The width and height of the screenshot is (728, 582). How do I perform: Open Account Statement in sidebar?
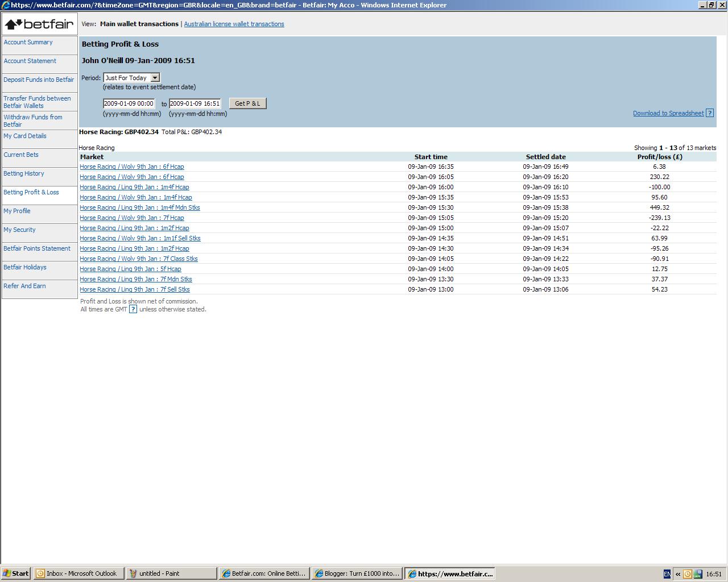[30, 61]
